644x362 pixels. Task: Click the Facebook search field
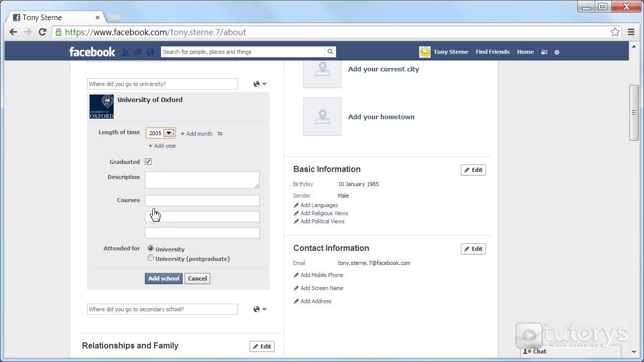243,52
